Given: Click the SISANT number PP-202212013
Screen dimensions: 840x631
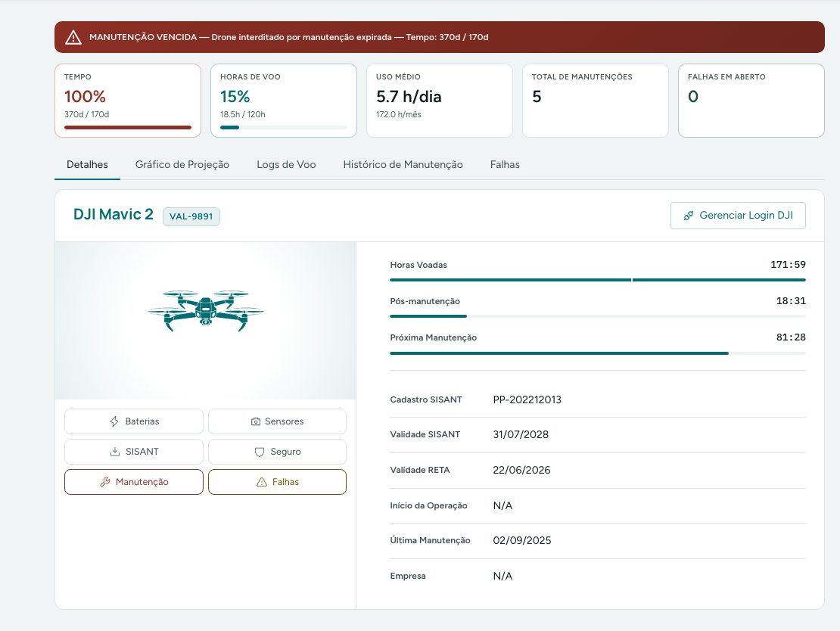Looking at the screenshot, I should [527, 399].
